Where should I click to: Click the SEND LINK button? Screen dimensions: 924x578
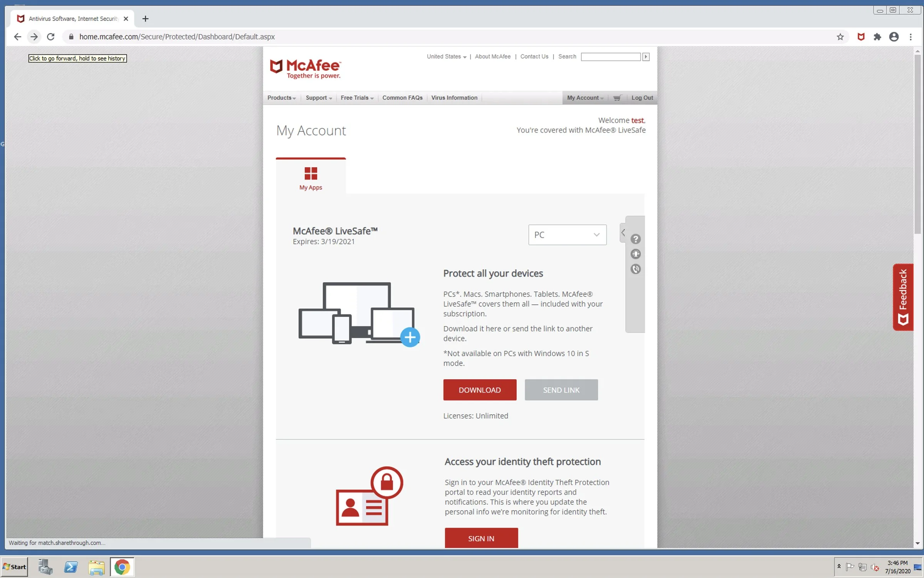click(x=561, y=390)
